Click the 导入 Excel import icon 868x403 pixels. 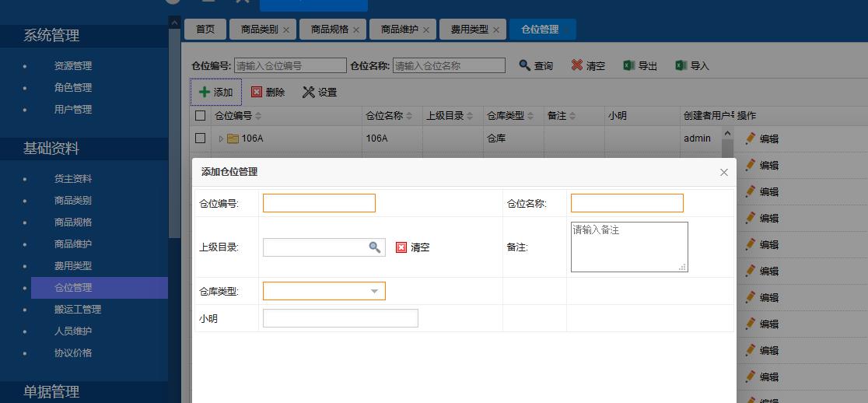[x=681, y=66]
